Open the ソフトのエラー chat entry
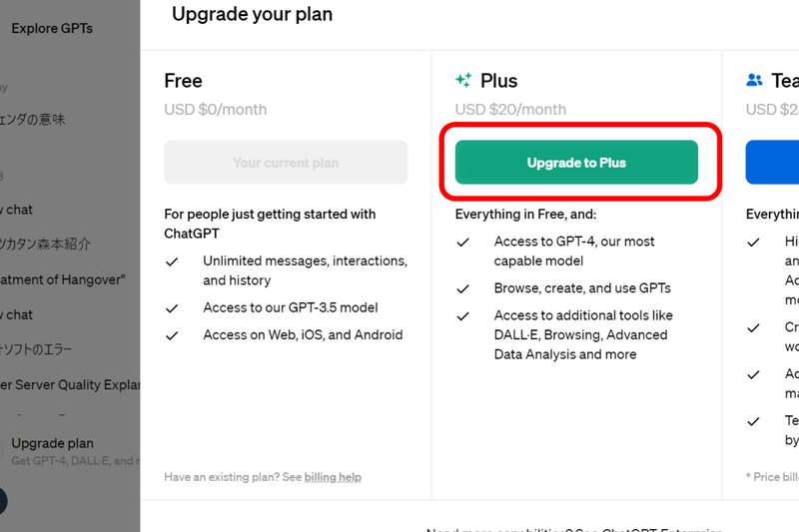This screenshot has width=799, height=532. point(38,349)
